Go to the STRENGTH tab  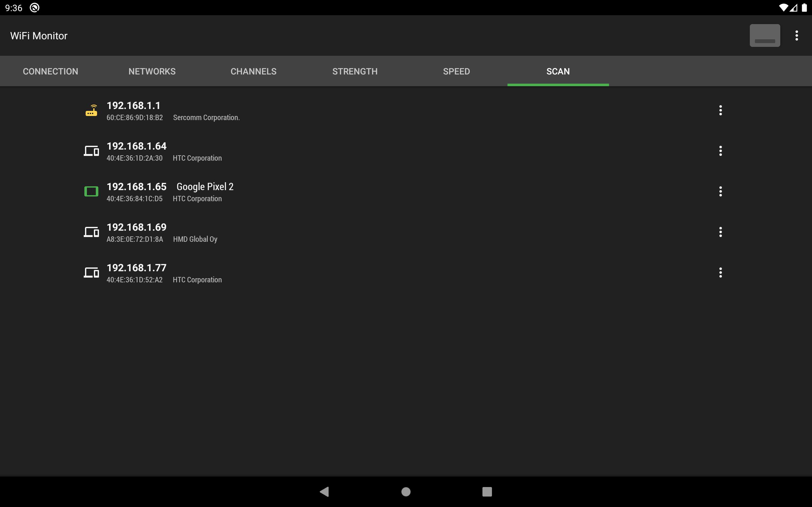coord(355,71)
